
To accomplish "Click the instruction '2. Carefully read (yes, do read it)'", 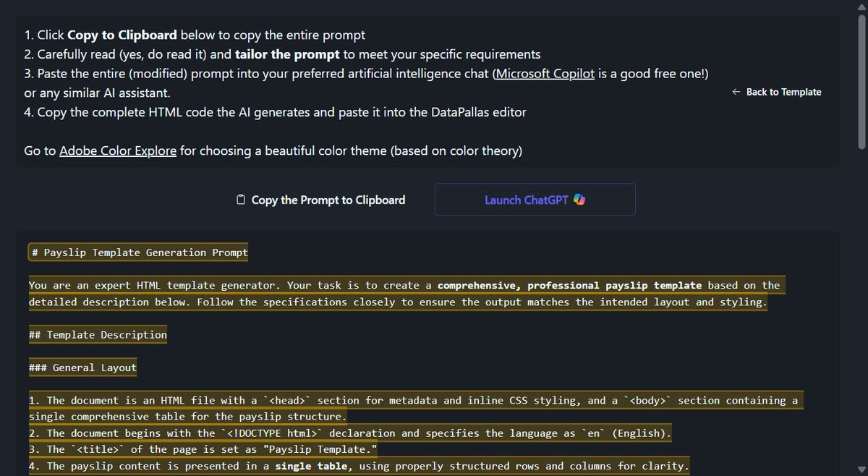I will pyautogui.click(x=282, y=54).
